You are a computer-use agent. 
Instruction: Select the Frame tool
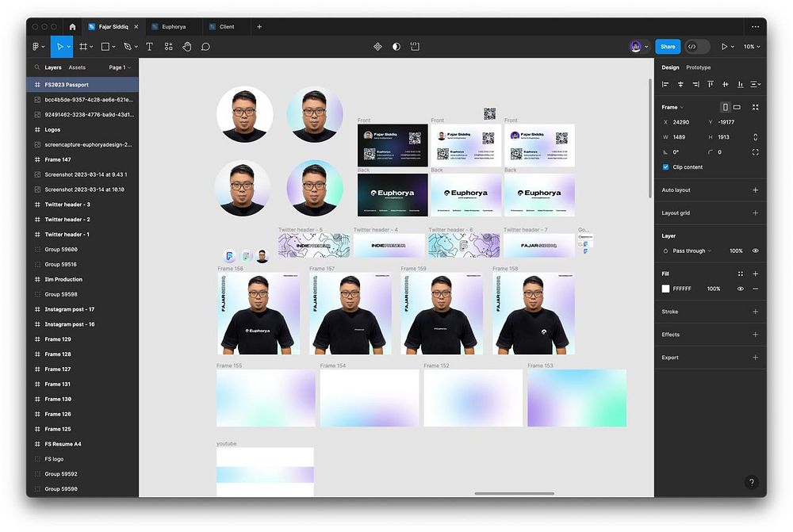(83, 47)
